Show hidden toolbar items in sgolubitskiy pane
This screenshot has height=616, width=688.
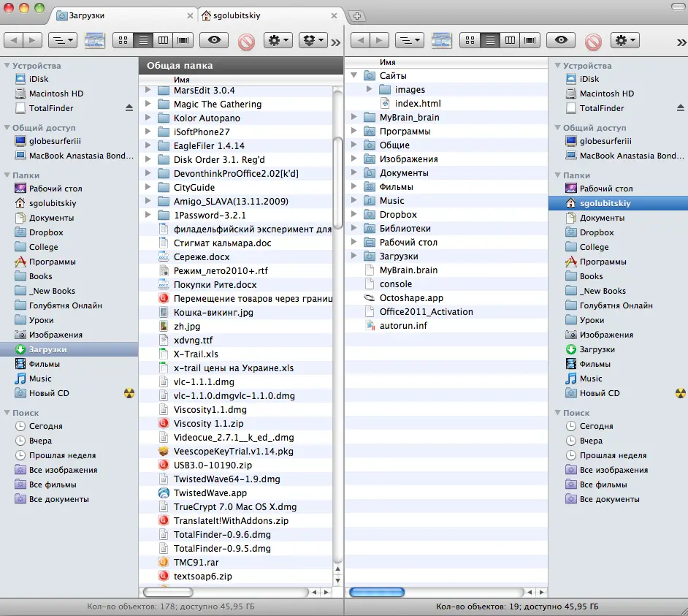[x=681, y=42]
